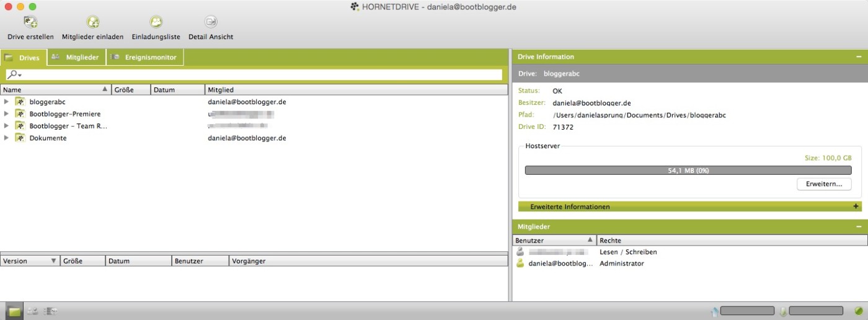Open Mitglieder einladen from the toolbar
This screenshot has height=320, width=868.
coord(92,22)
